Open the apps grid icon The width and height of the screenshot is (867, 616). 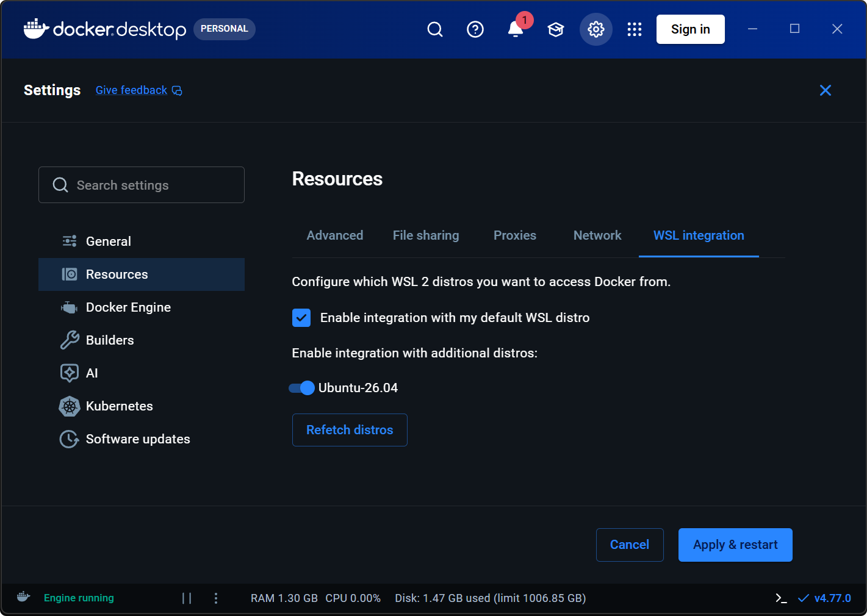(635, 29)
